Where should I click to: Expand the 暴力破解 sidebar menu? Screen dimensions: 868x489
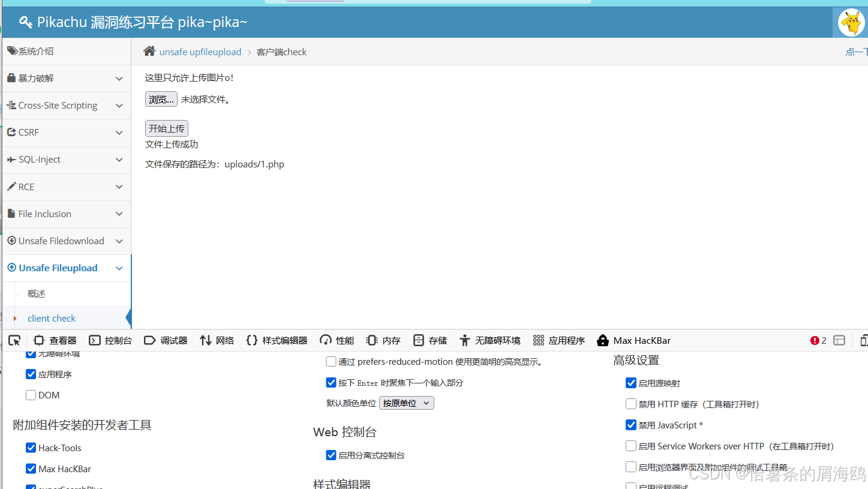point(119,79)
